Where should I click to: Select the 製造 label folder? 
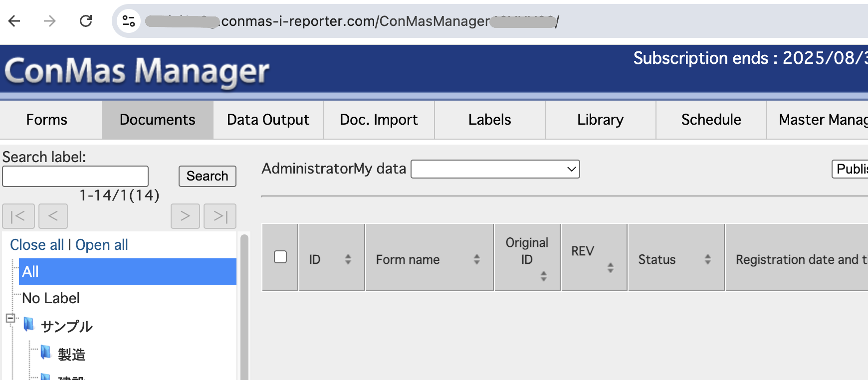72,355
